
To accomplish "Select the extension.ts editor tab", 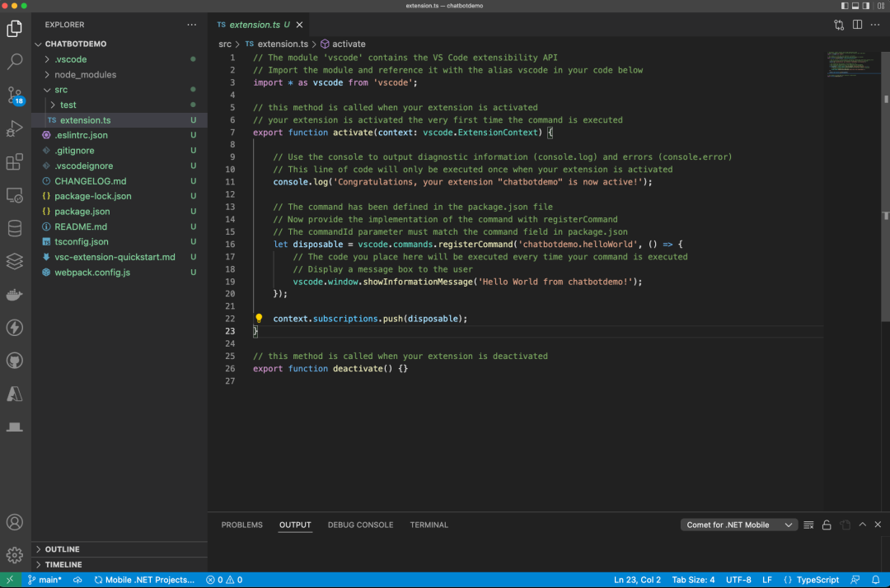I will click(260, 25).
